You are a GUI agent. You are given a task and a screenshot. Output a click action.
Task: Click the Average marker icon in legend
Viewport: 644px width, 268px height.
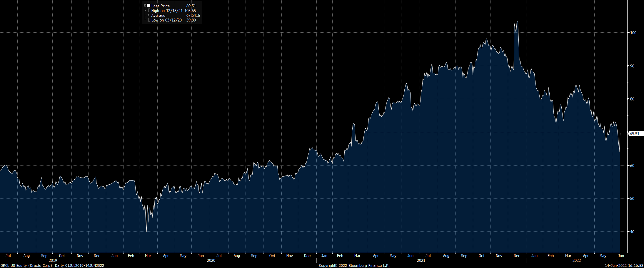coord(149,15)
